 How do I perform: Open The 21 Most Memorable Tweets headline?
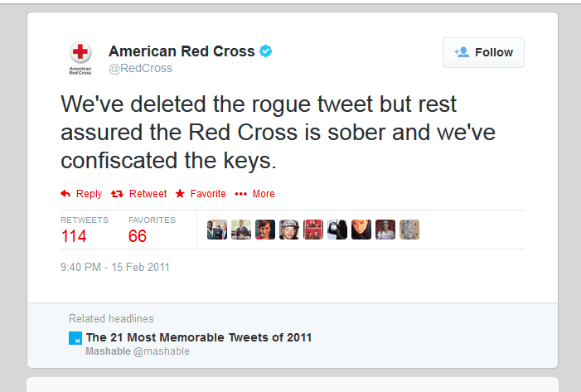click(x=199, y=337)
